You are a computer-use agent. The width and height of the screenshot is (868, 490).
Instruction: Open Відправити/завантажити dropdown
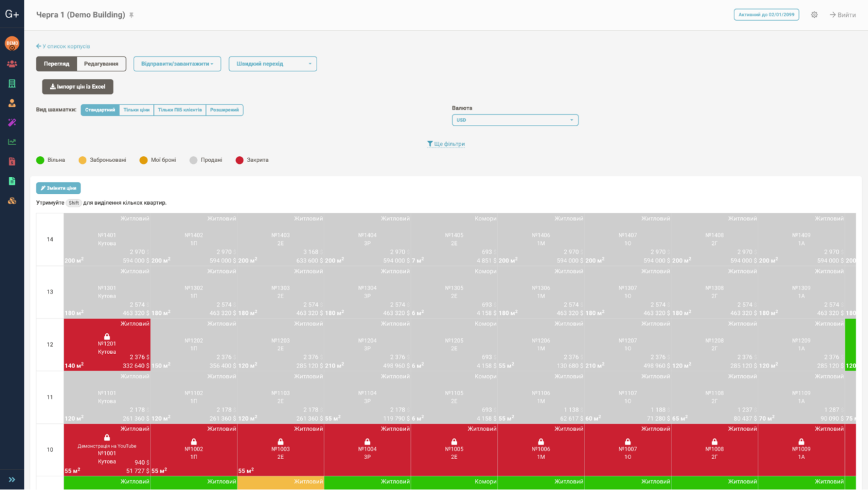pos(177,64)
